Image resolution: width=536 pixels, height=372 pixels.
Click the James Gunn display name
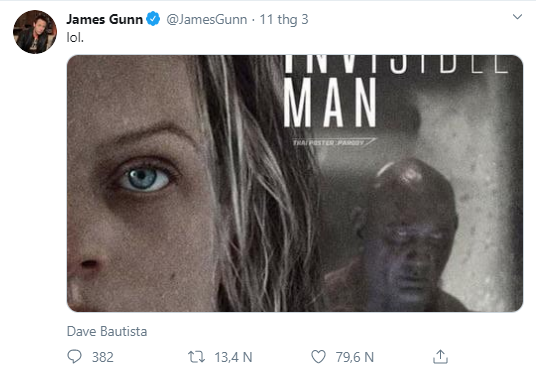coord(105,19)
